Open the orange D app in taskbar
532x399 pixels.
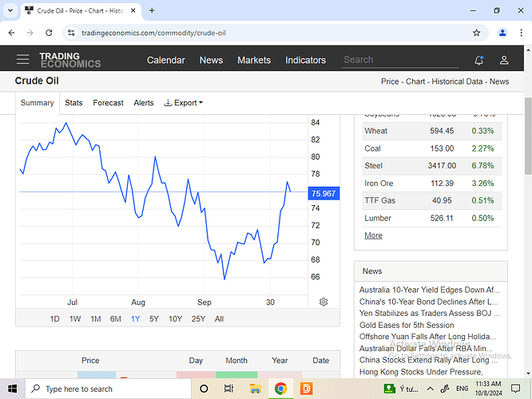click(x=307, y=389)
